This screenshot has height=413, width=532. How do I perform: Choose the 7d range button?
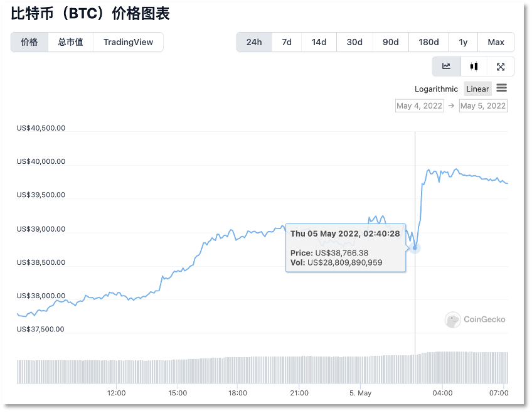point(287,42)
